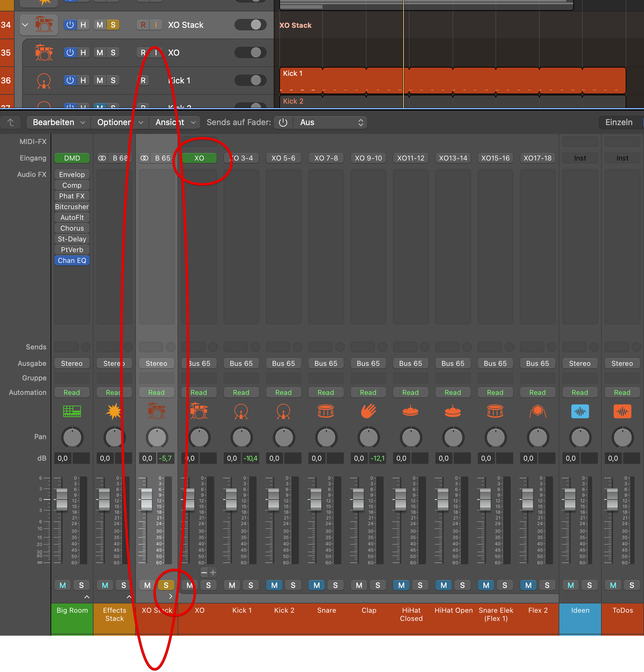Click the Effects Stack starburst icon

[114, 411]
